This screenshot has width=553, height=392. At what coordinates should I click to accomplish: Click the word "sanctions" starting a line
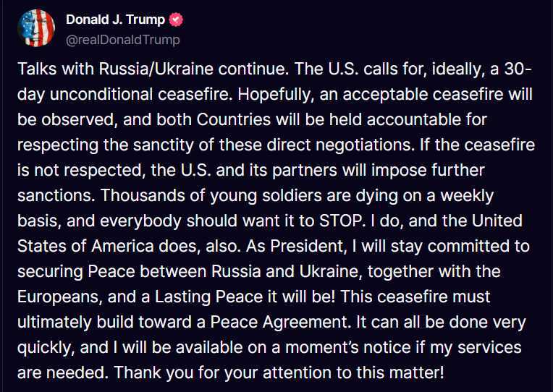click(x=54, y=196)
